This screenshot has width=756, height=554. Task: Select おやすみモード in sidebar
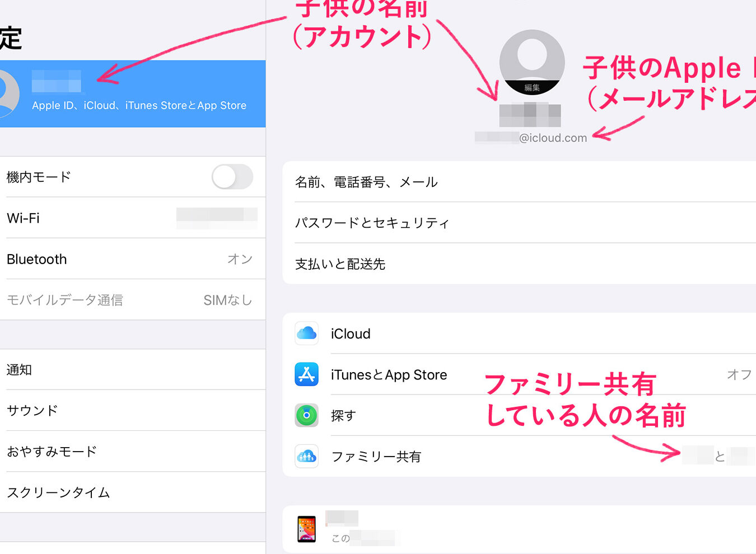133,451
